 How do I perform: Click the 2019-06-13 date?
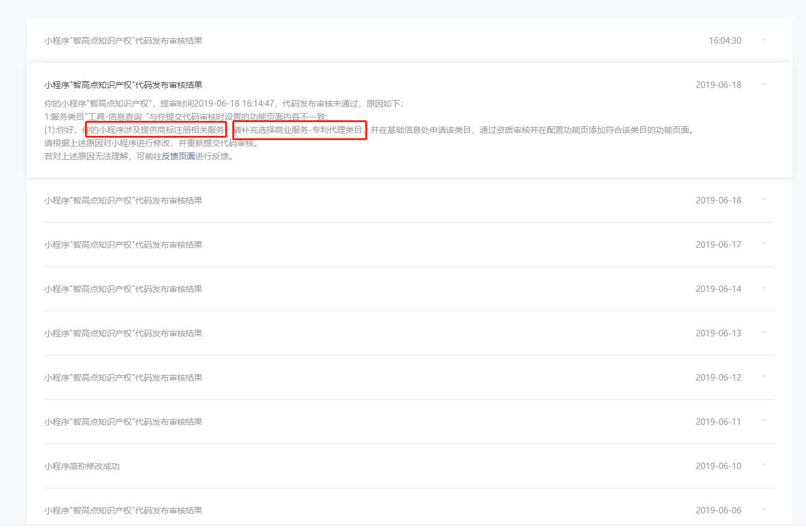coord(719,333)
